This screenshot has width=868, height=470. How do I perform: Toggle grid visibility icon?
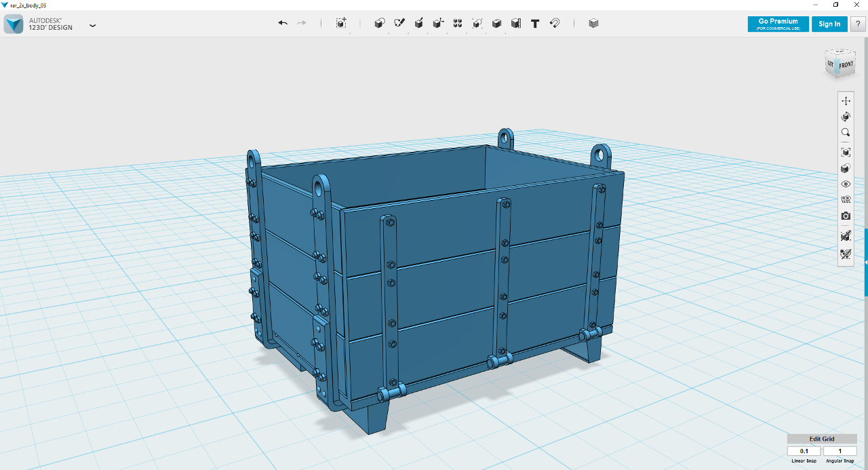846,199
